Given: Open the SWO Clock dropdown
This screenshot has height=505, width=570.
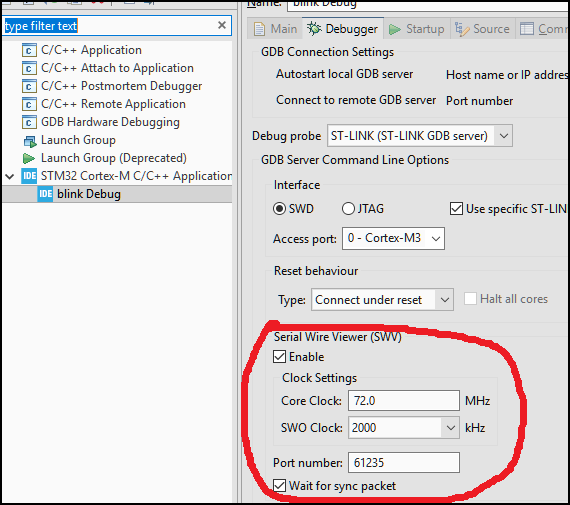Looking at the screenshot, I should pyautogui.click(x=404, y=428).
